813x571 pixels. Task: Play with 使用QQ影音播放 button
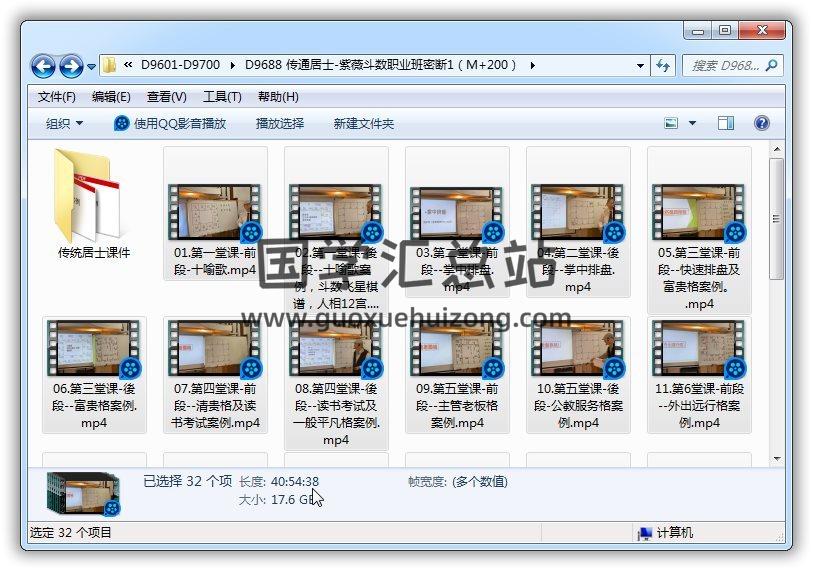pyautogui.click(x=170, y=123)
